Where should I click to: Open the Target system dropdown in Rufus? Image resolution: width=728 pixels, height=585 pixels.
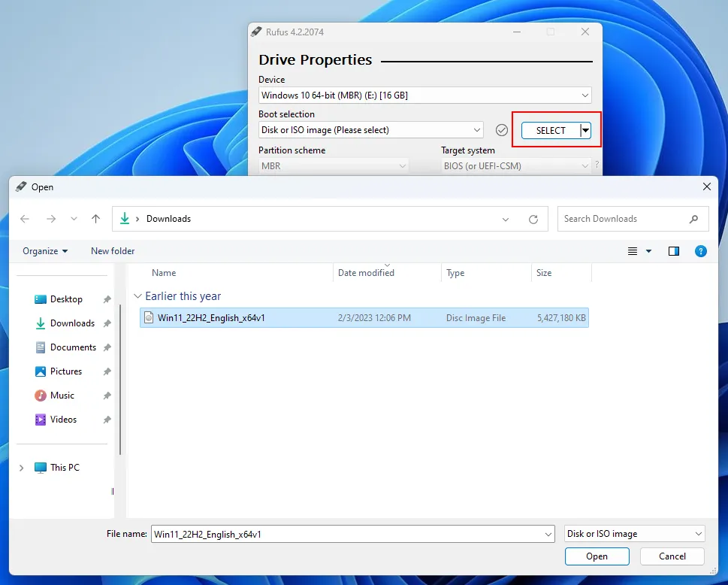(516, 166)
